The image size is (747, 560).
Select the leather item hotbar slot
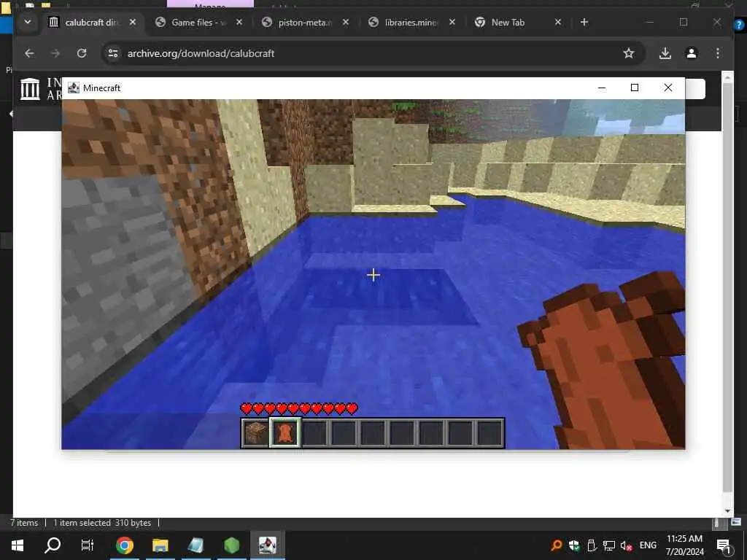point(285,433)
